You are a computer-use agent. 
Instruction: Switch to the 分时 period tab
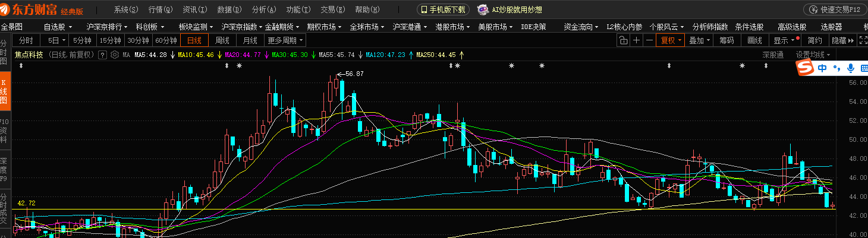point(26,40)
